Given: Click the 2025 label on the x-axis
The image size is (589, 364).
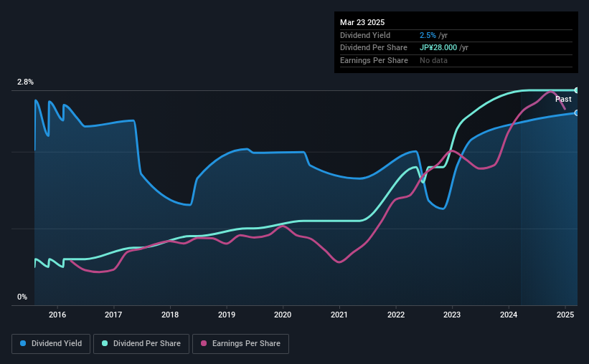Looking at the screenshot, I should pyautogui.click(x=565, y=315).
